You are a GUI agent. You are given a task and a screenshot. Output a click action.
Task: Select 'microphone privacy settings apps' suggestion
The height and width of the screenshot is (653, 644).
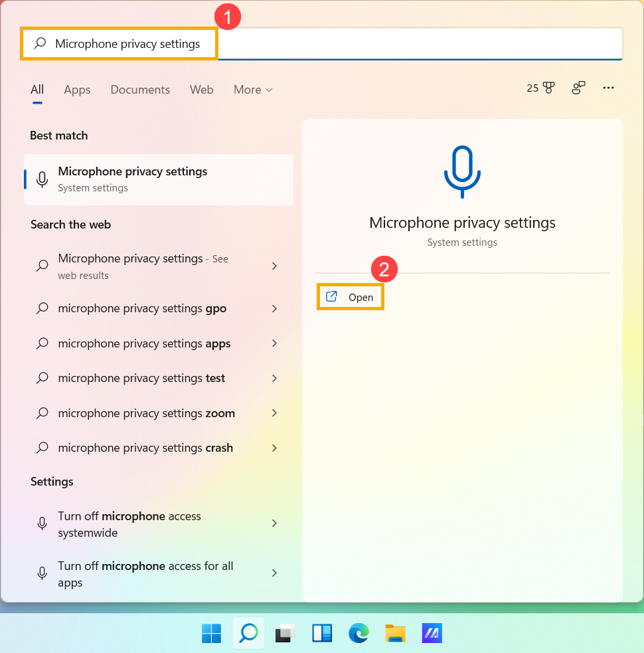[159, 343]
